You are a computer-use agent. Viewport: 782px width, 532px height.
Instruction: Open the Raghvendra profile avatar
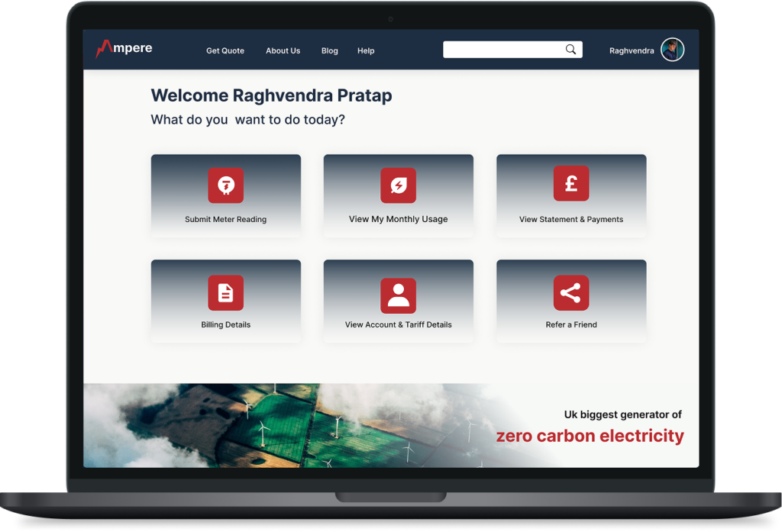[x=672, y=50]
